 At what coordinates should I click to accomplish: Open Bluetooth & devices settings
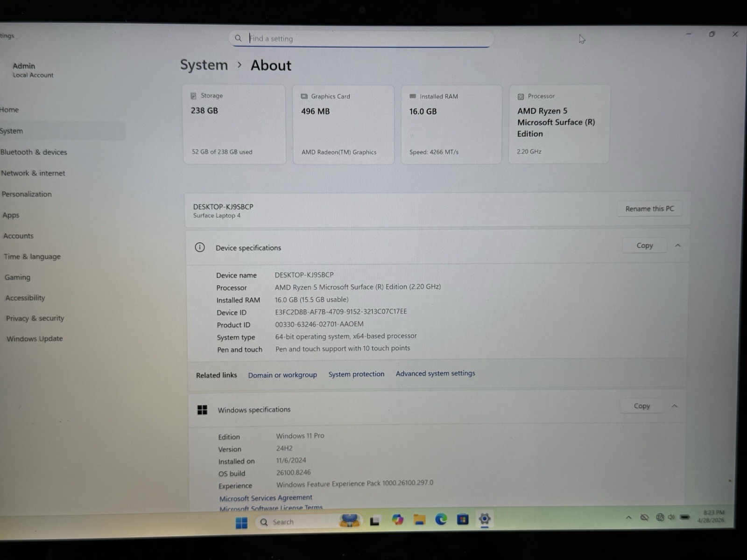[x=34, y=152]
